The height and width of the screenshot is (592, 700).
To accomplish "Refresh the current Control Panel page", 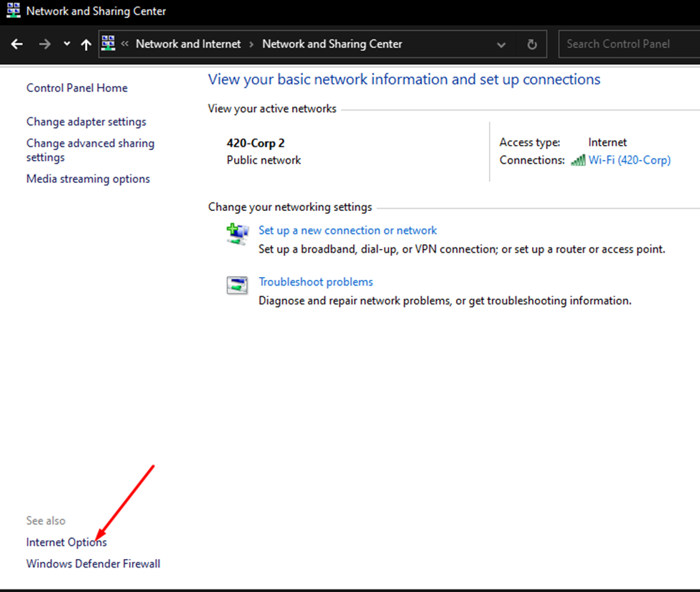I will [x=532, y=44].
